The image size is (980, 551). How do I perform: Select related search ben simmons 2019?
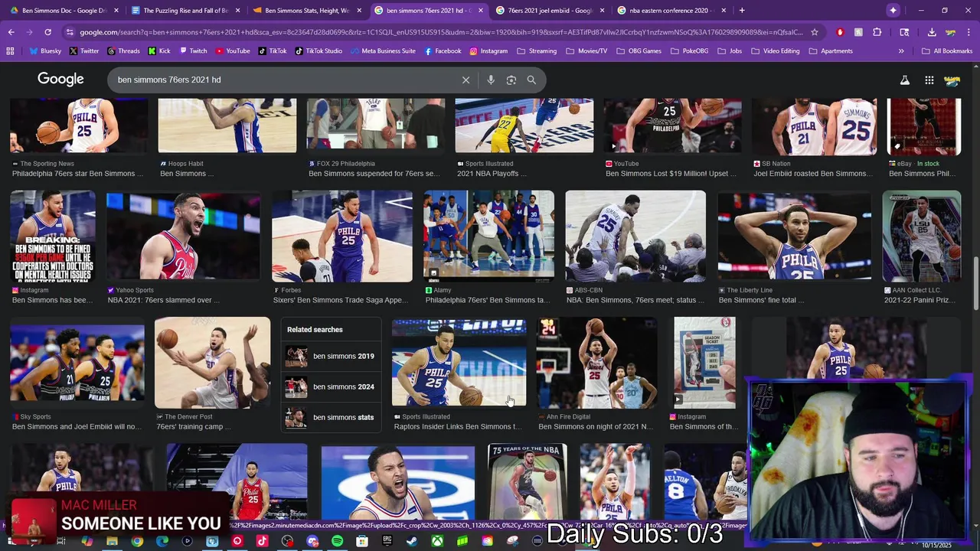click(331, 356)
